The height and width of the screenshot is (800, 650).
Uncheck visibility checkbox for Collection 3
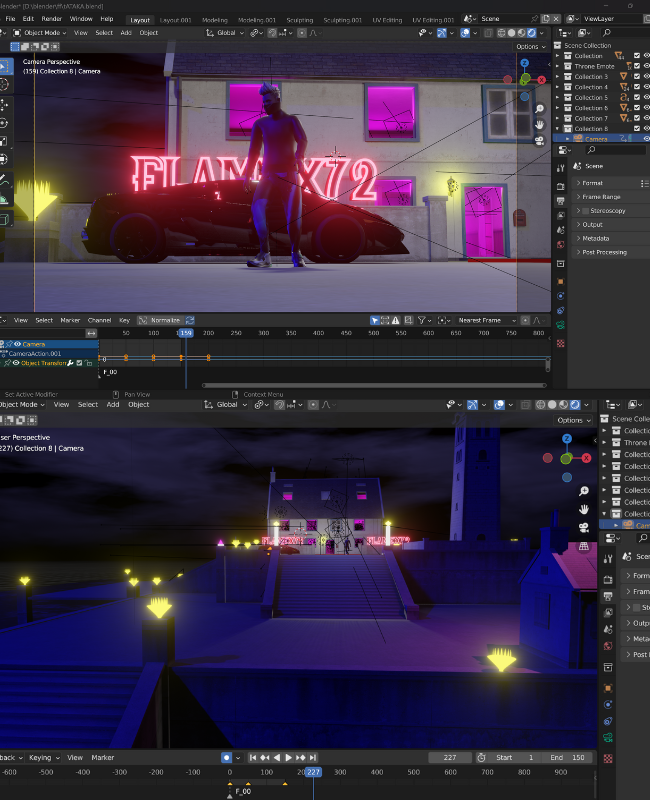tap(636, 76)
